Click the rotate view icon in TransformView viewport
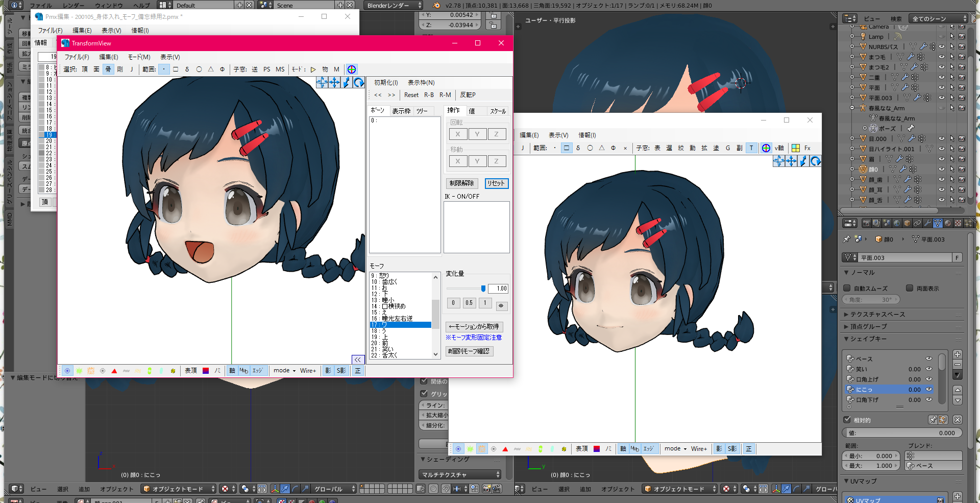 point(359,82)
